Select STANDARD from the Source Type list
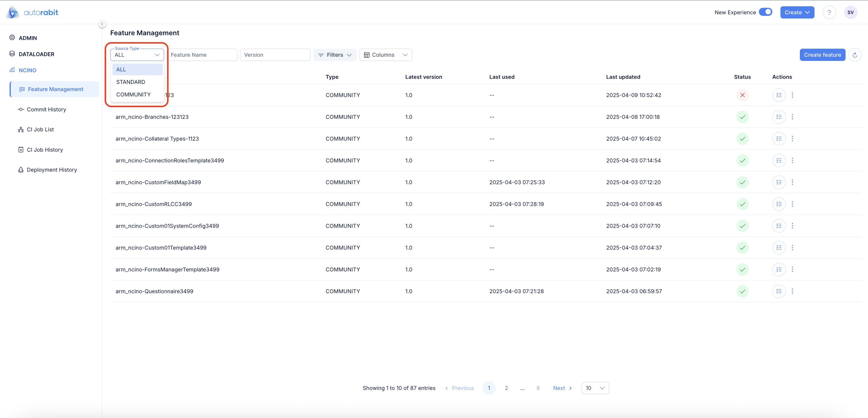The width and height of the screenshot is (868, 418). (x=131, y=82)
